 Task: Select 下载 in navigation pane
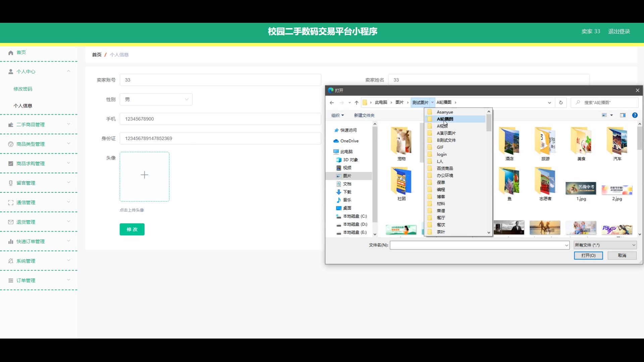pyautogui.click(x=347, y=192)
